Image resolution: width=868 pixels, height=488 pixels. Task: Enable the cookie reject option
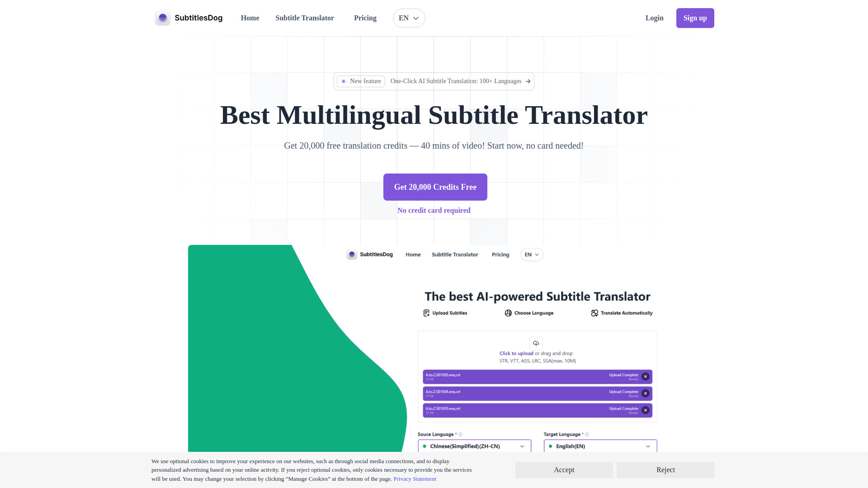pyautogui.click(x=666, y=469)
